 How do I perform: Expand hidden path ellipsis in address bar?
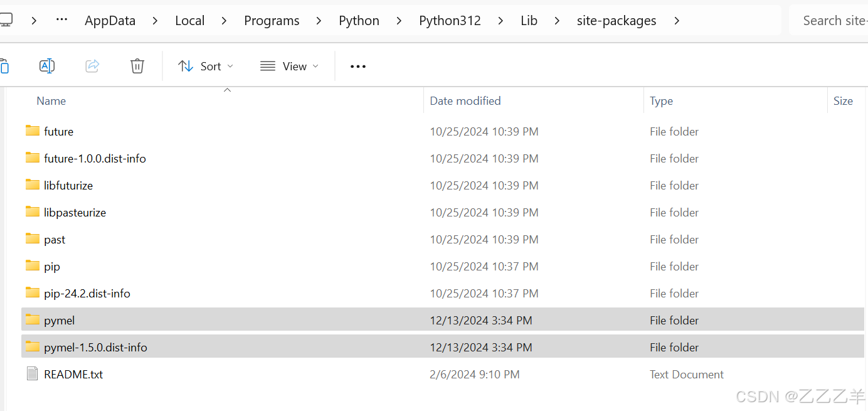pos(61,20)
